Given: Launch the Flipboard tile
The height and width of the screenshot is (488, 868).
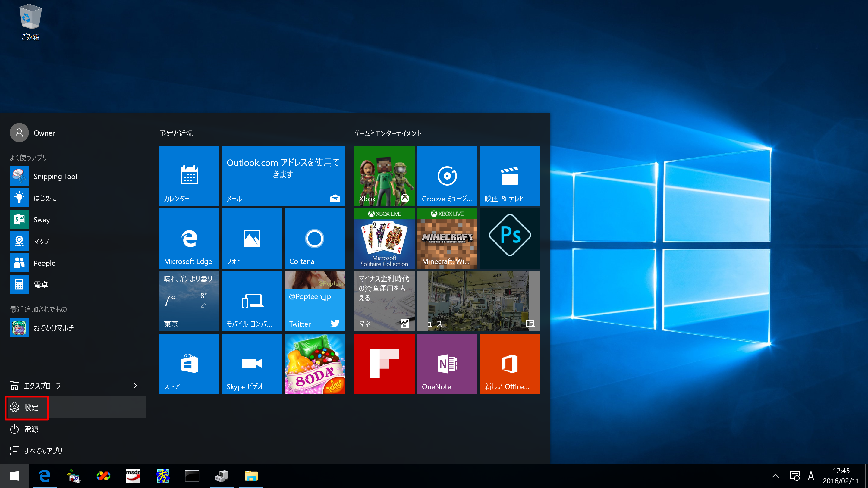Looking at the screenshot, I should point(384,364).
